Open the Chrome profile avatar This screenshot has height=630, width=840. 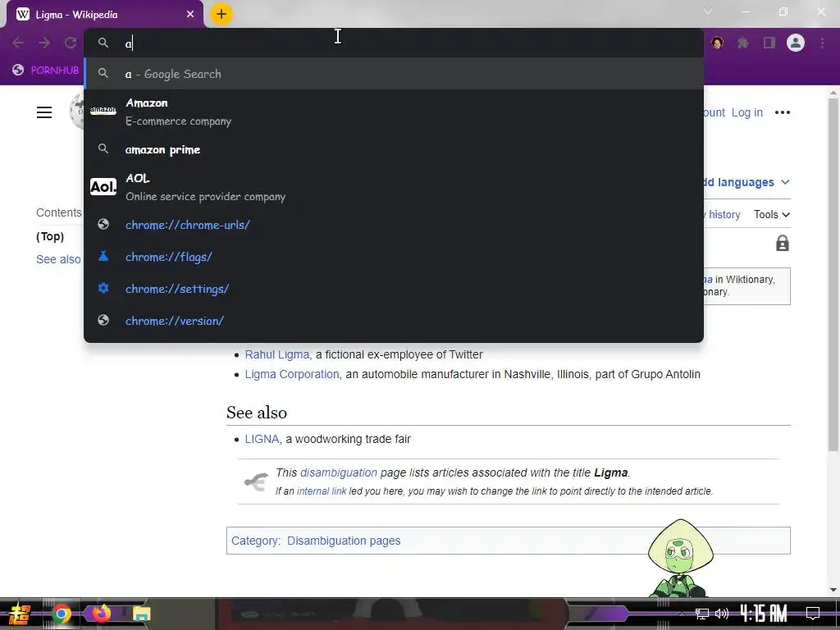point(796,43)
